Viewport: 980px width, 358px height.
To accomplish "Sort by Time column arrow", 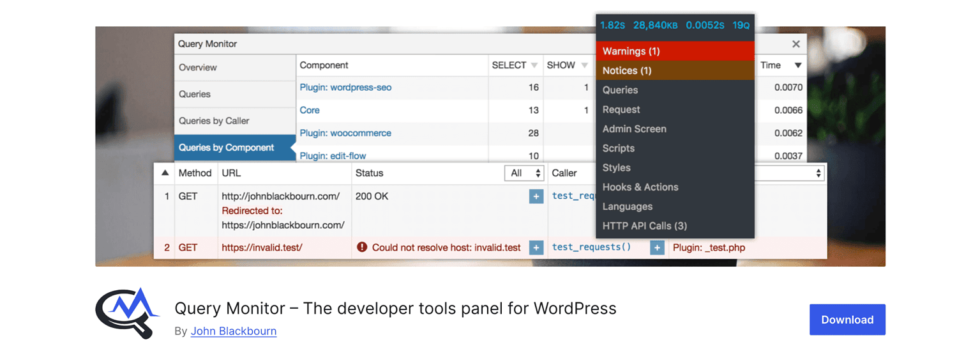I will [797, 65].
